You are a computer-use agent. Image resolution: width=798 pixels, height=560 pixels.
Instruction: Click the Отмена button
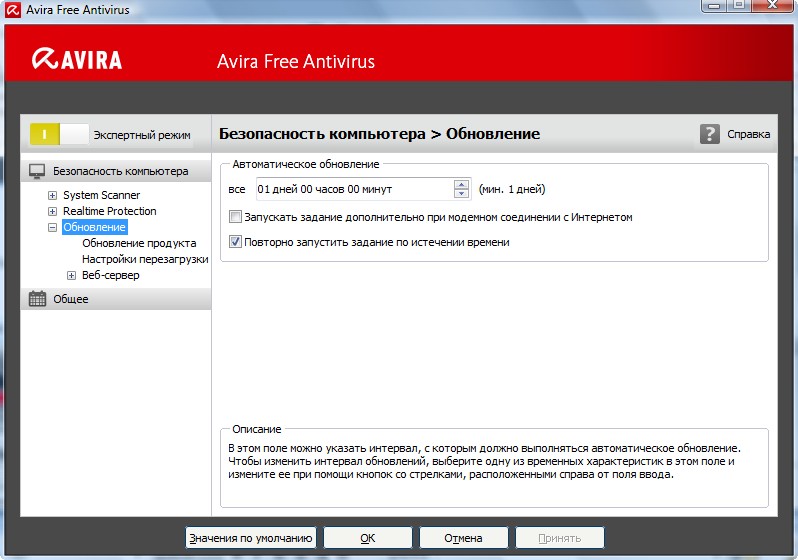tap(463, 538)
